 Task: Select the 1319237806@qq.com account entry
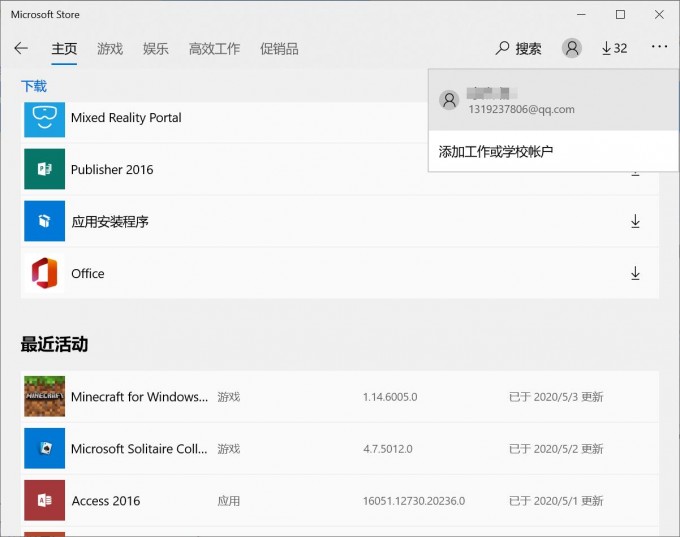(553, 100)
